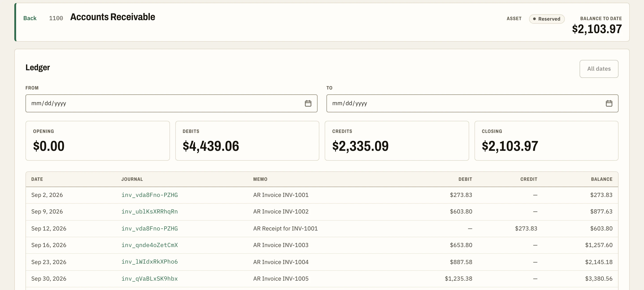Open the FROM date calendar picker icon

(308, 103)
